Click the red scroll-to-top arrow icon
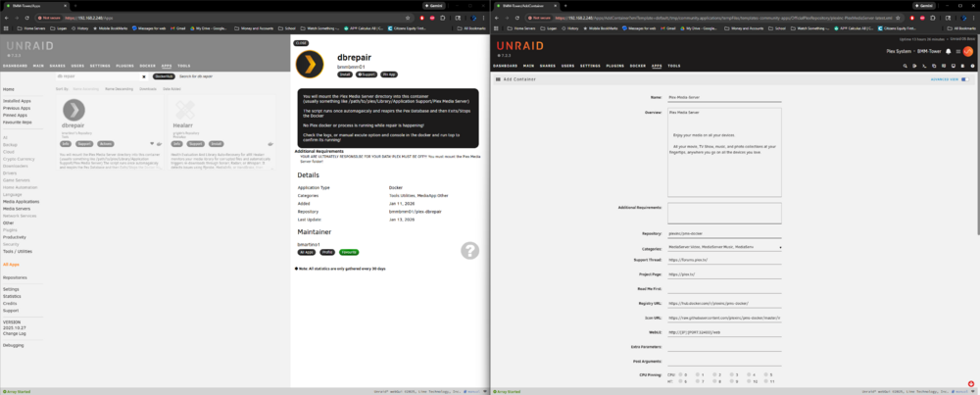The height and width of the screenshot is (395, 980). tap(970, 384)
